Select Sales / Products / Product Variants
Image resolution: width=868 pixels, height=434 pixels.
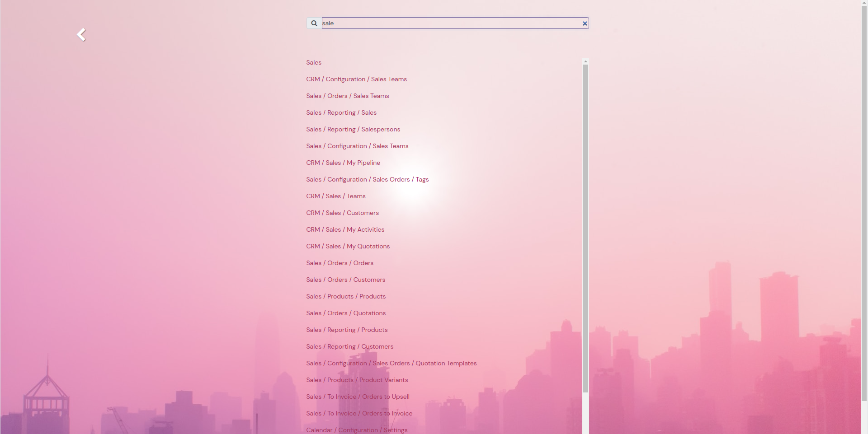click(x=357, y=380)
